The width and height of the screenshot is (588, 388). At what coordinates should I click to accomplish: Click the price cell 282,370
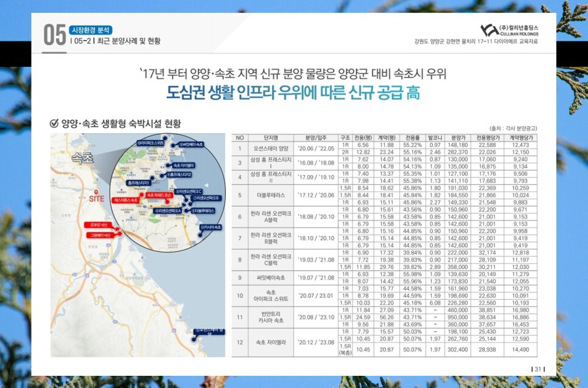pyautogui.click(x=458, y=152)
